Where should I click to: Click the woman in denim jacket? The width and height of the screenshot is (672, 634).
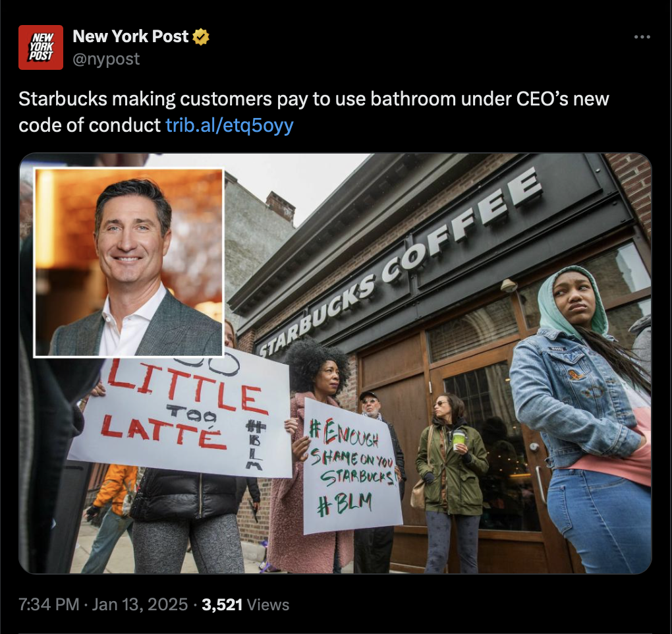(x=582, y=418)
